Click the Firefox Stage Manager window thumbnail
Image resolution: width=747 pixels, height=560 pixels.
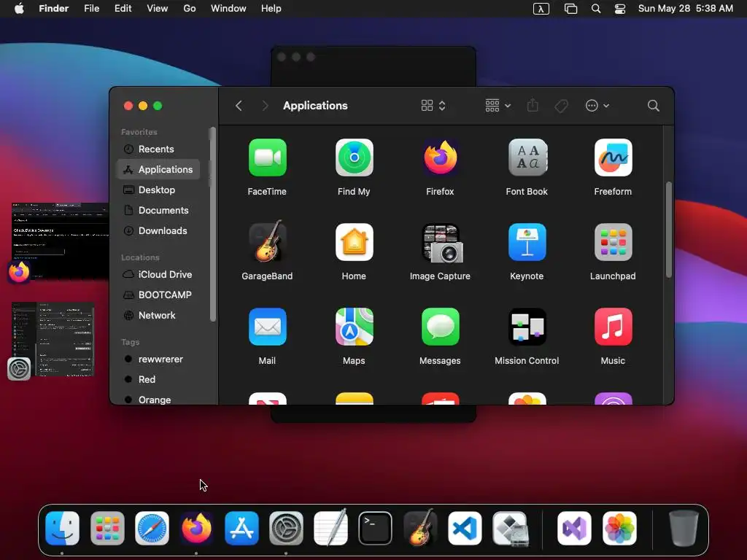60,241
